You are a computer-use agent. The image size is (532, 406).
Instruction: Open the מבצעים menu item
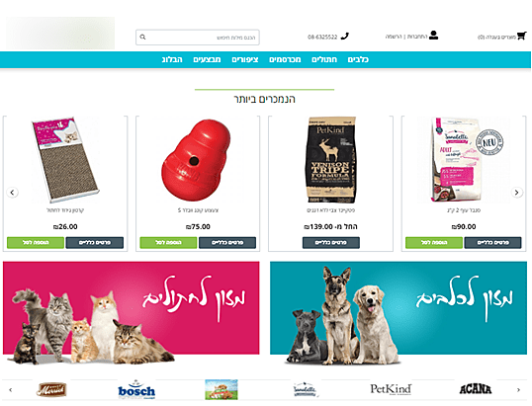point(207,59)
